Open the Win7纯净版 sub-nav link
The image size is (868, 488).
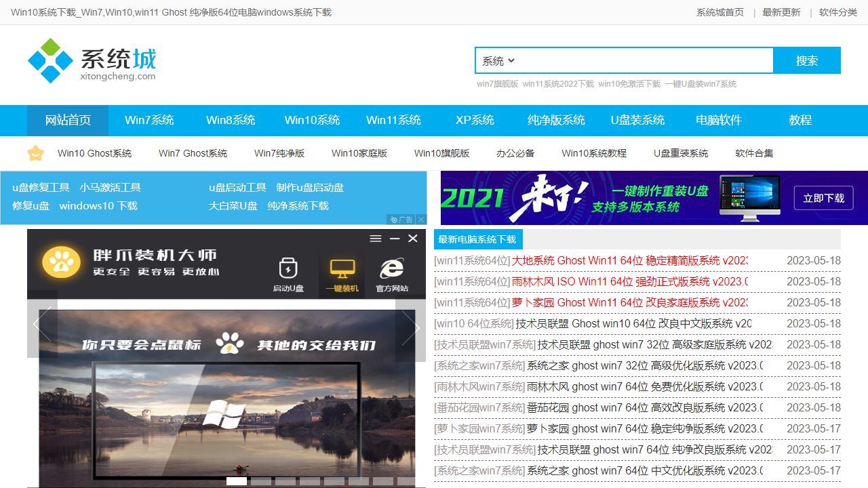tap(279, 153)
